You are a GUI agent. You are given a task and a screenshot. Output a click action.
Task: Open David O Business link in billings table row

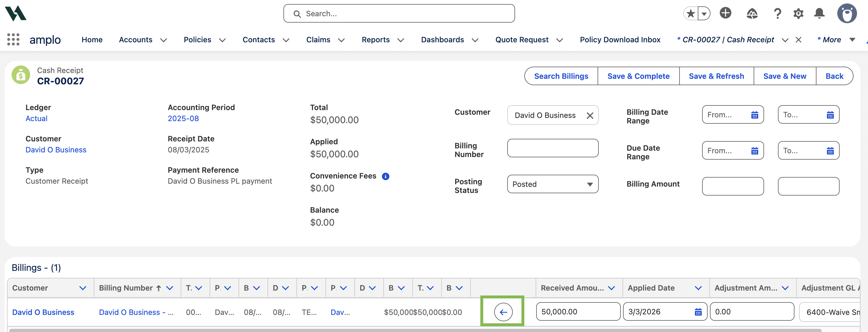(43, 313)
